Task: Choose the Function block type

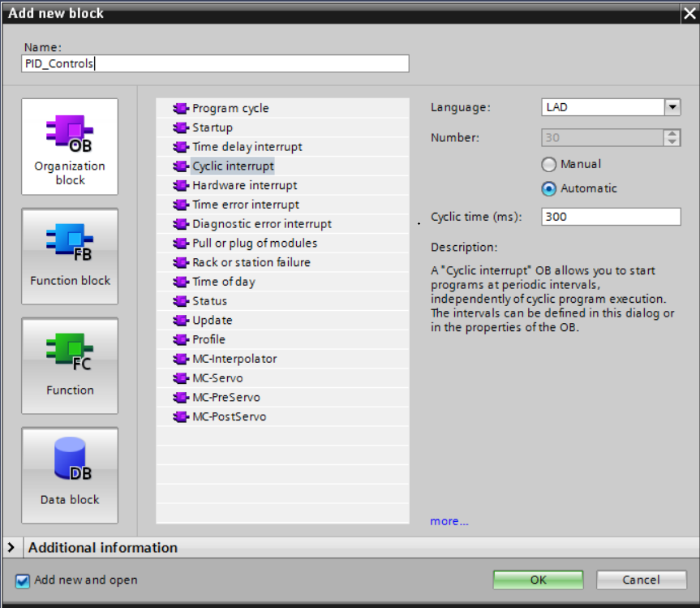Action: pyautogui.click(x=70, y=257)
